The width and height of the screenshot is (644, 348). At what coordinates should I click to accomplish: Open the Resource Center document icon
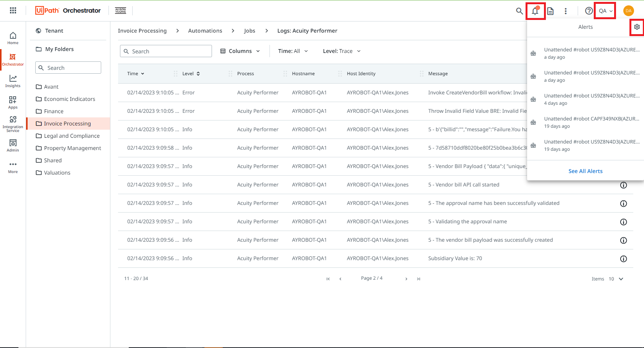pos(551,11)
